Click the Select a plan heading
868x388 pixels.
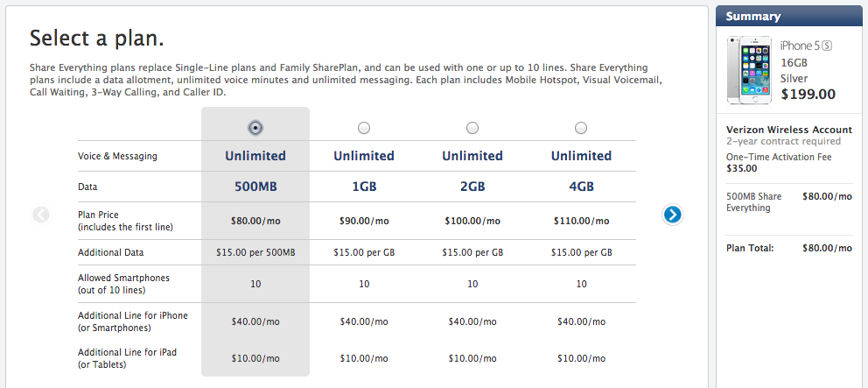pos(97,39)
